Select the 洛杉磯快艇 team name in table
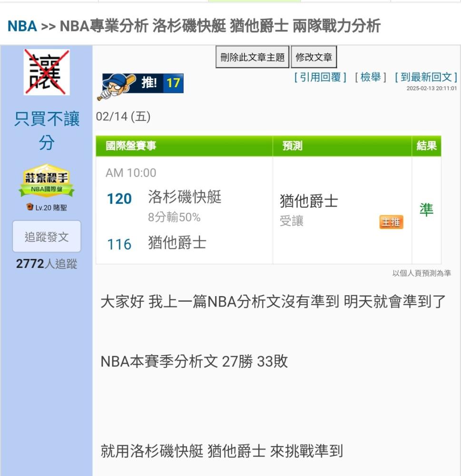 (x=185, y=197)
